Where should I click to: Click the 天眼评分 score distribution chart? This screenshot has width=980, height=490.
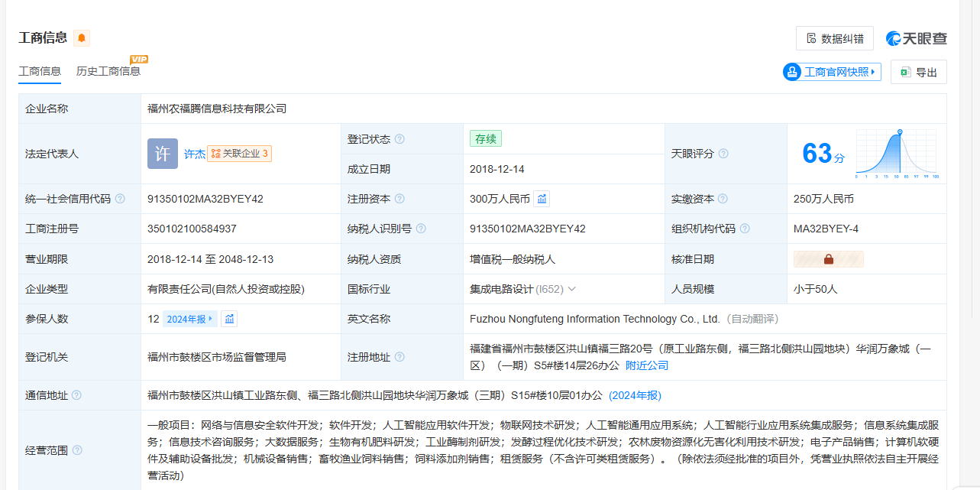pos(897,154)
